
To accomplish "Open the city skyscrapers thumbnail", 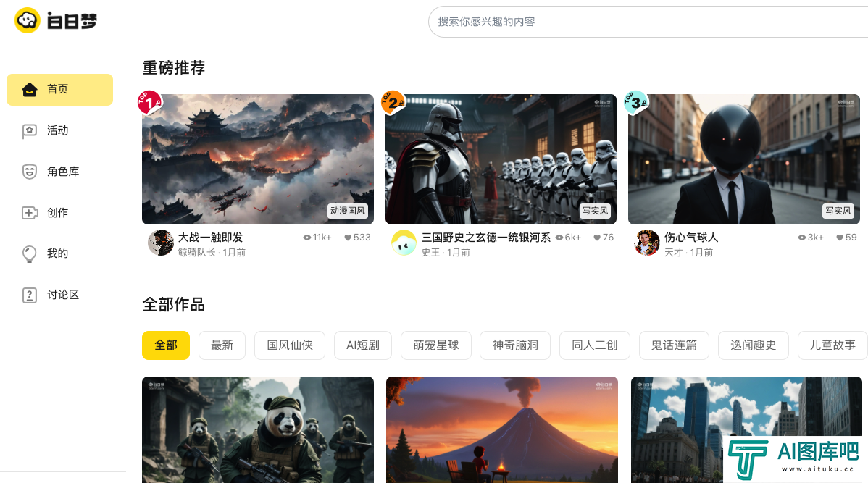I will 747,430.
